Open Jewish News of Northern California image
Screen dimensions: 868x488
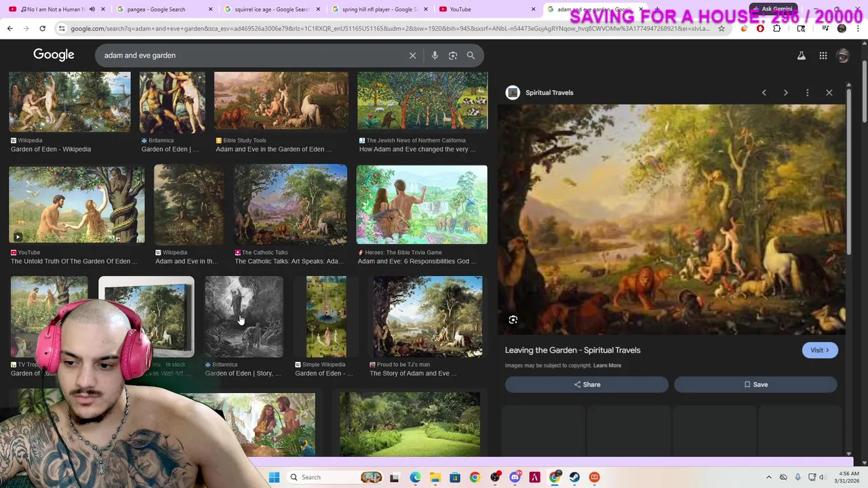[422, 102]
